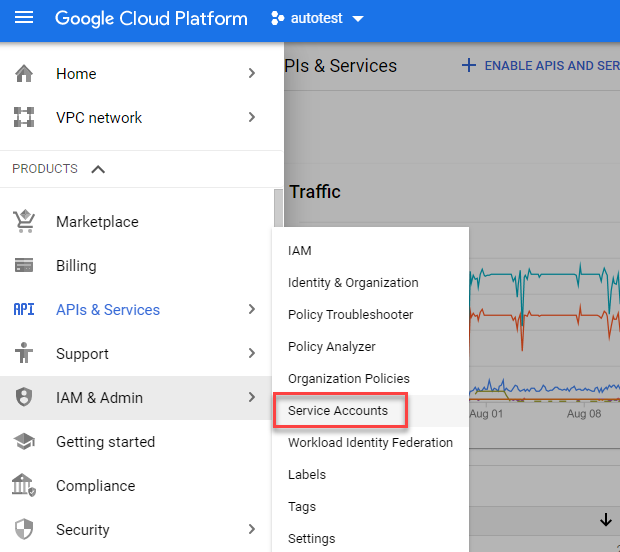Expand the Security submenu chevron
This screenshot has height=552, width=620.
251,529
